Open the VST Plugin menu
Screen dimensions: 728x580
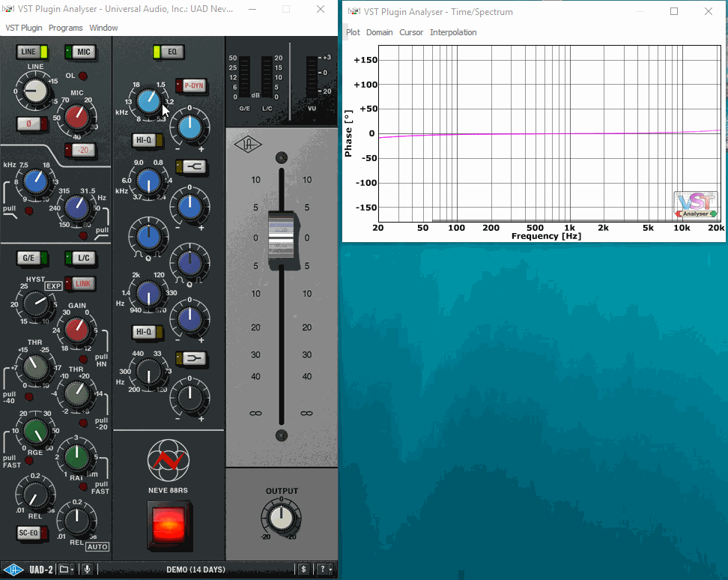(x=24, y=28)
